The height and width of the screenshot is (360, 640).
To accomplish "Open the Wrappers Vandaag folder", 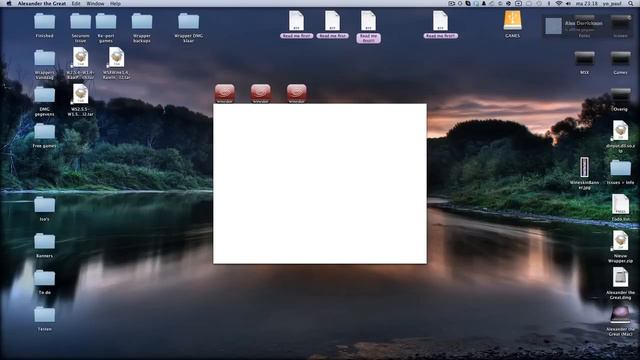I will 44,58.
